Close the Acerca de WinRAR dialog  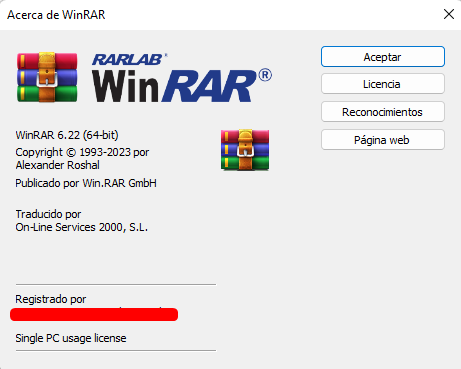pos(449,14)
